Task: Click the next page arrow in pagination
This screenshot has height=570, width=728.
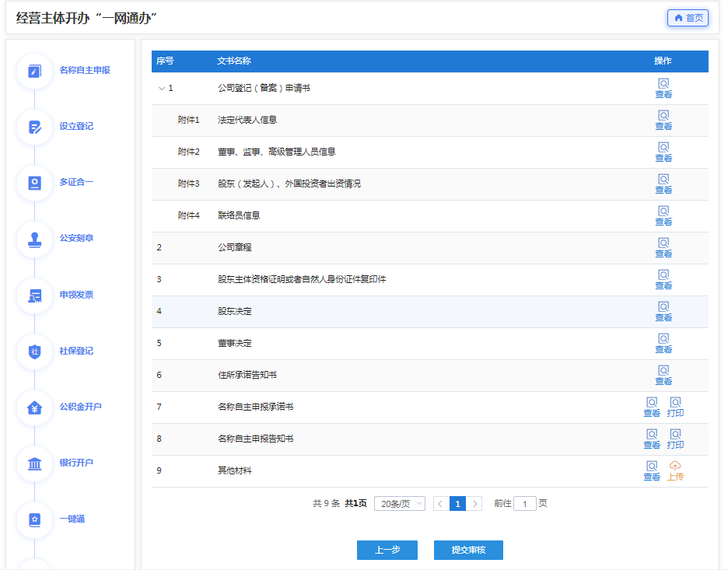Action: tap(475, 504)
